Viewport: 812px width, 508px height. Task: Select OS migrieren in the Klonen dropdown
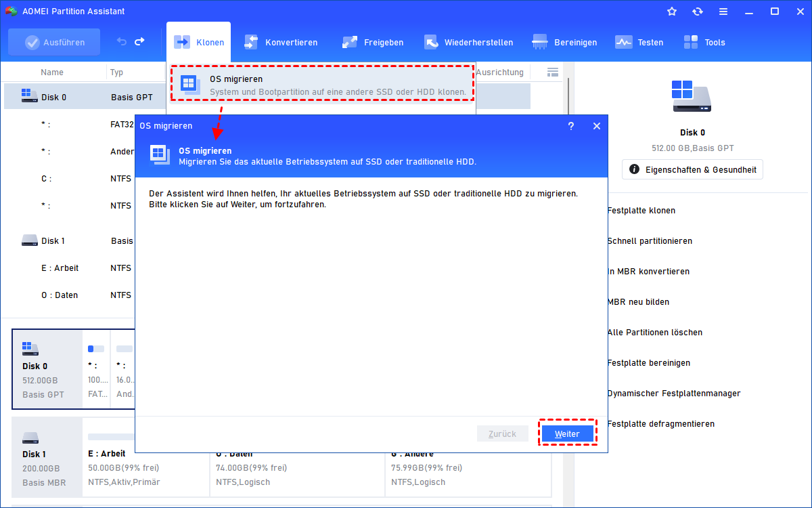[x=321, y=83]
